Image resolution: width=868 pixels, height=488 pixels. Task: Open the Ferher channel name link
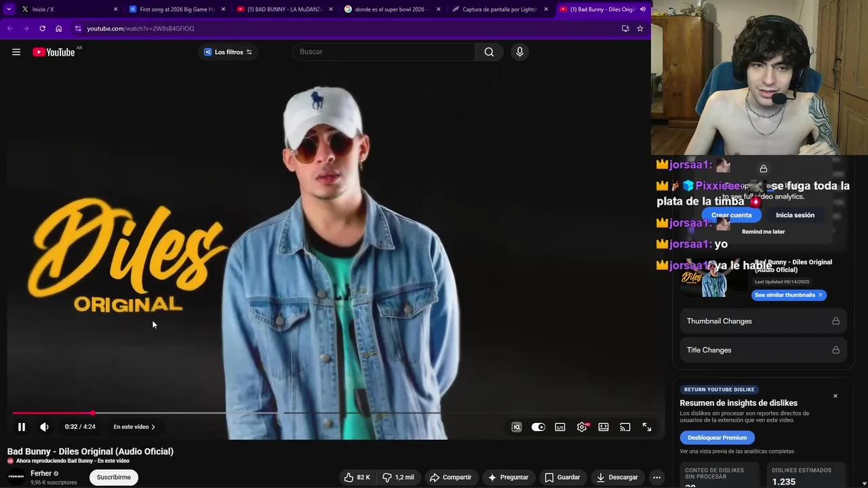coord(41,473)
